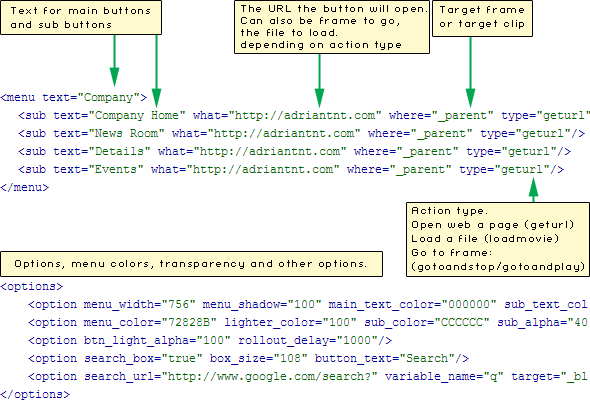Screen dimensions: 590x400
Task: Click where="_parent" on the Company Home line
Action: [x=441, y=116]
